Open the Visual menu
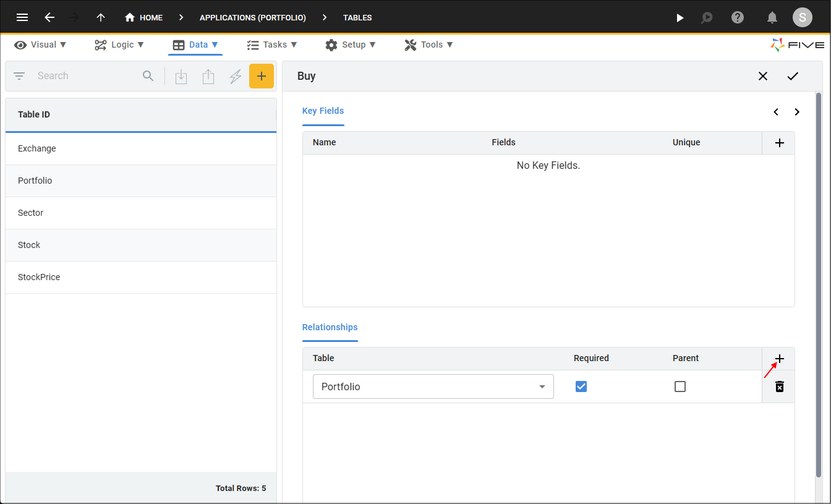Image resolution: width=831 pixels, height=504 pixels. 40,45
